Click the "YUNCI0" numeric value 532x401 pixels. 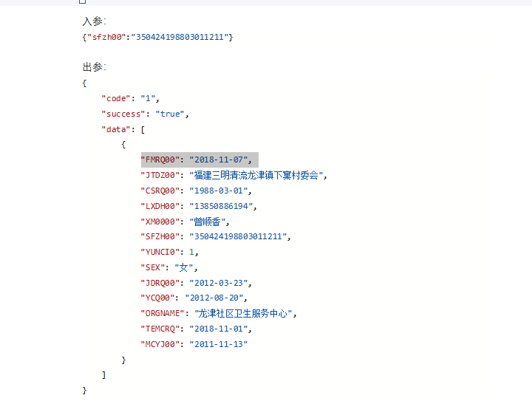point(192,252)
